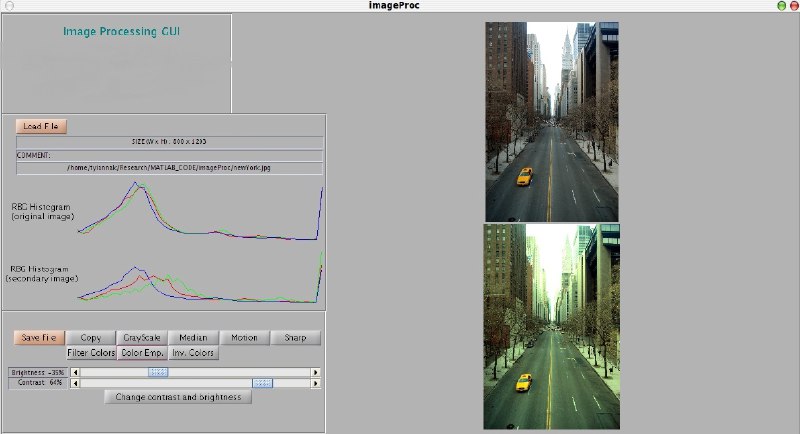800x434 pixels.
Task: Click the window menu circle at title bar left
Action: [x=9, y=6]
